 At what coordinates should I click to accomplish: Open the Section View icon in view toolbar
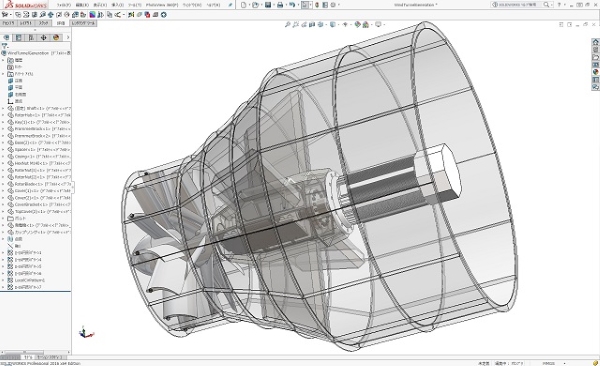pos(312,25)
